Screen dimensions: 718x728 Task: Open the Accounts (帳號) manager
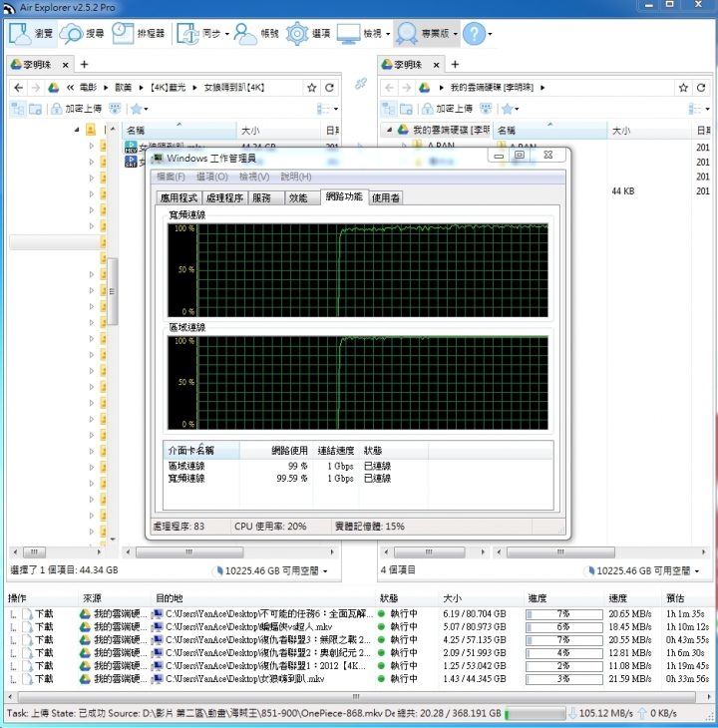click(256, 34)
